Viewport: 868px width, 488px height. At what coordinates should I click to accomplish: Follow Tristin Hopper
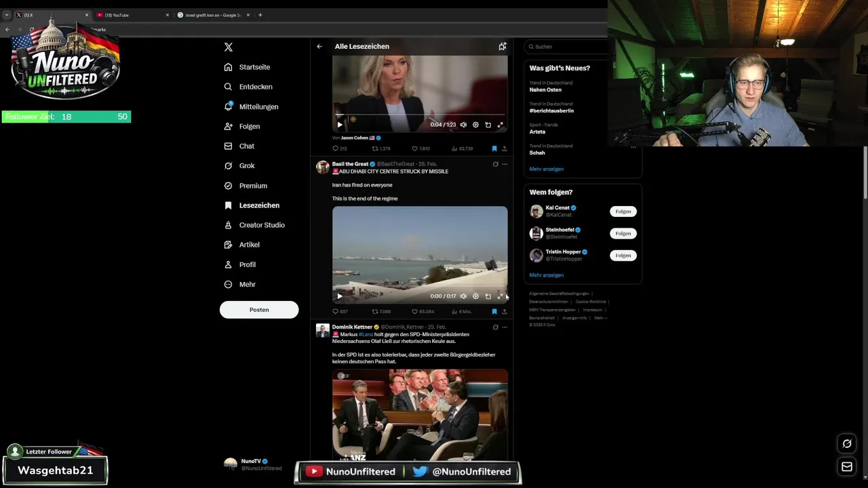click(623, 256)
